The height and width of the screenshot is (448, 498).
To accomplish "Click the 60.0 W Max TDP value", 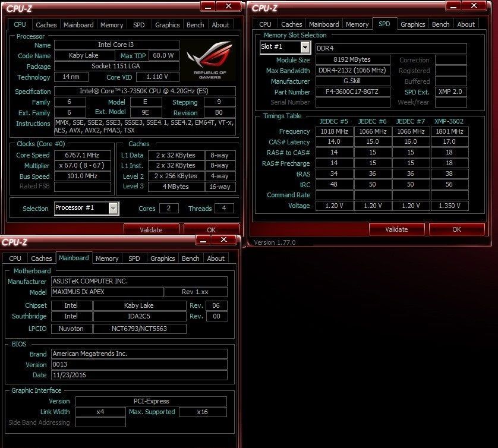I will pos(163,55).
